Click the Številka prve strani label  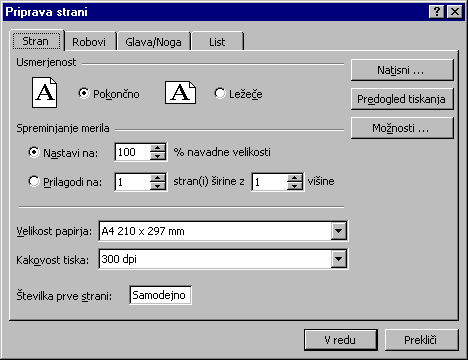[64, 296]
